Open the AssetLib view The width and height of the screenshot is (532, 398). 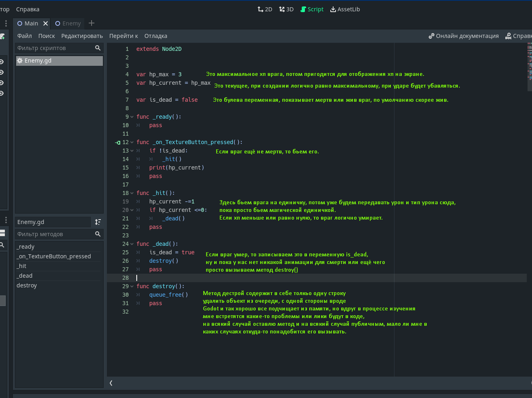click(345, 9)
